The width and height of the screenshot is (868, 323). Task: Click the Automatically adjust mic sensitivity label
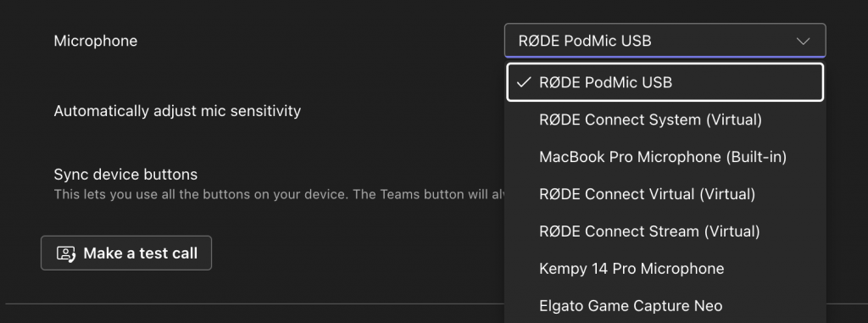(x=177, y=111)
